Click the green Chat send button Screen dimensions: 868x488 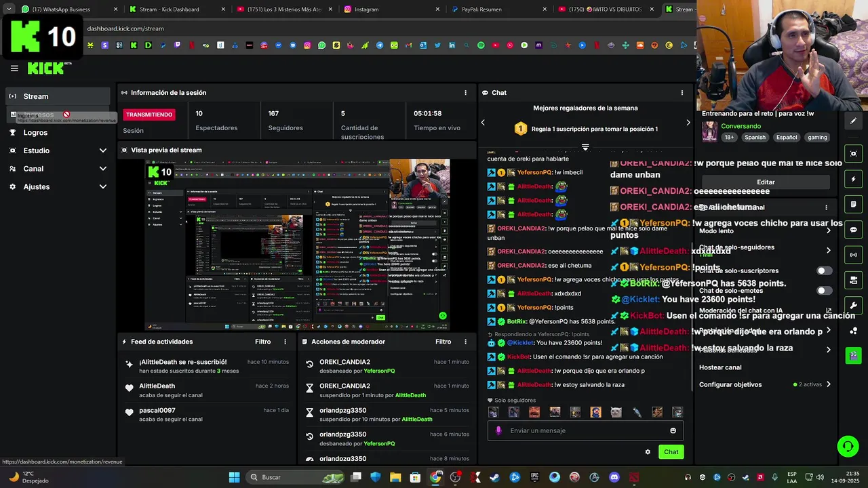(x=671, y=452)
